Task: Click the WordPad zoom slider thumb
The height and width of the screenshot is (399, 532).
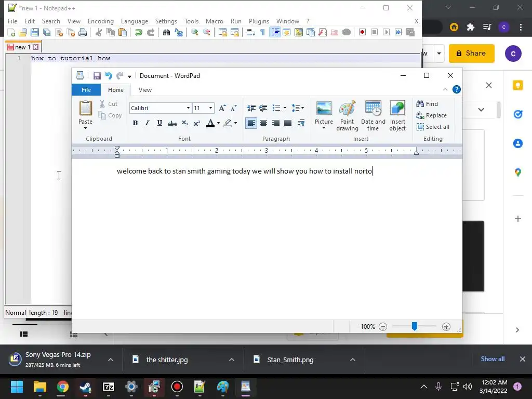Action: [x=414, y=326]
